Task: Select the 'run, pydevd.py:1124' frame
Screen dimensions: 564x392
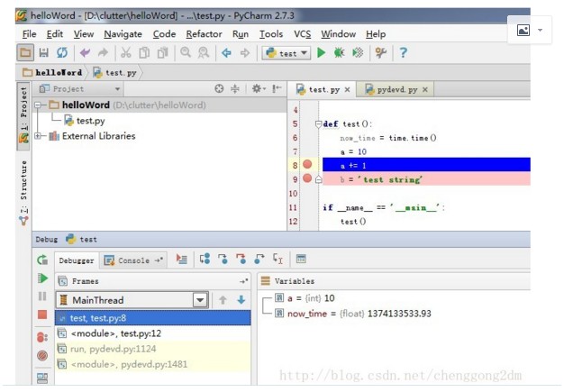Action: [x=153, y=349]
